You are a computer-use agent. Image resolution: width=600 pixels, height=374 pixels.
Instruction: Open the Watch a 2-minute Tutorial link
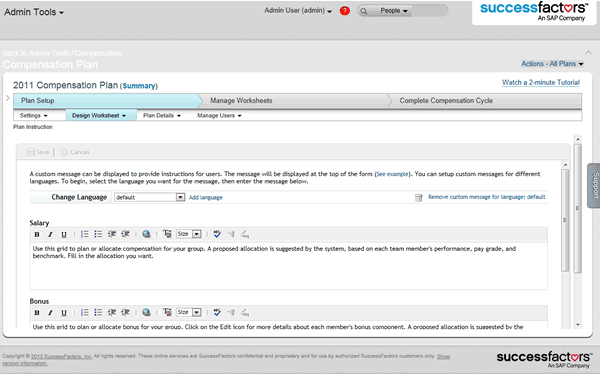click(541, 82)
